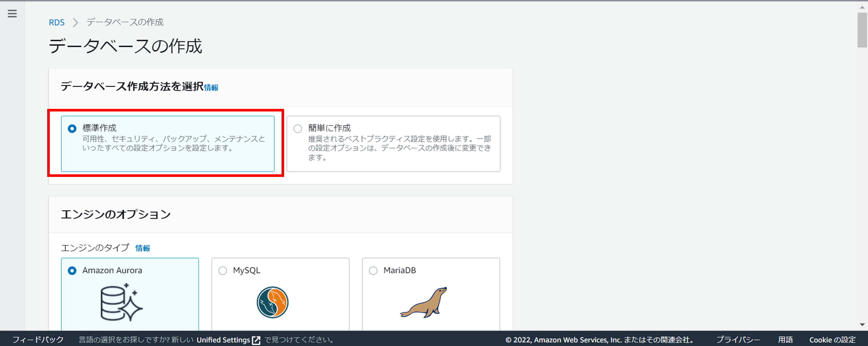This screenshot has height=346, width=868.
Task: Choose the MariaDB engine radio
Action: coord(373,270)
